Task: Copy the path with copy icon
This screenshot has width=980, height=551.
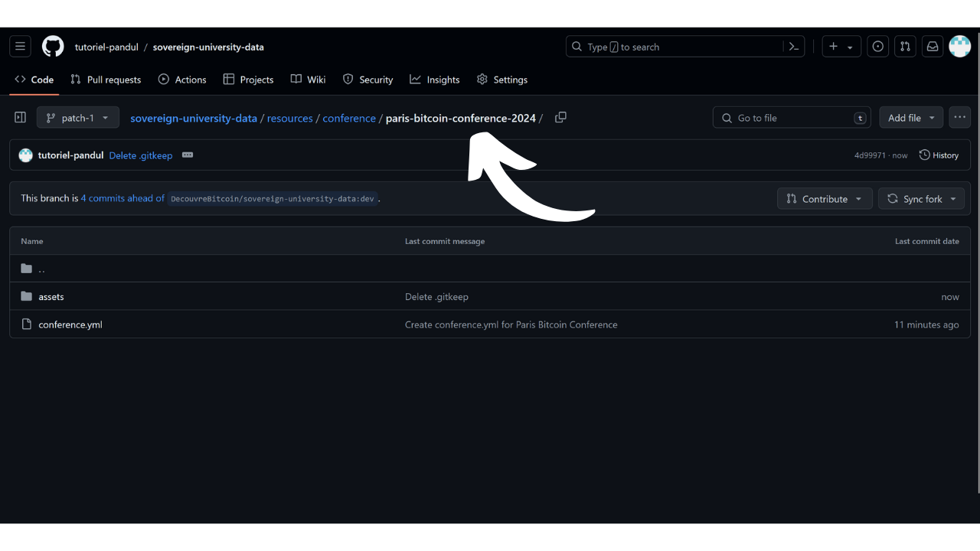Action: tap(560, 117)
